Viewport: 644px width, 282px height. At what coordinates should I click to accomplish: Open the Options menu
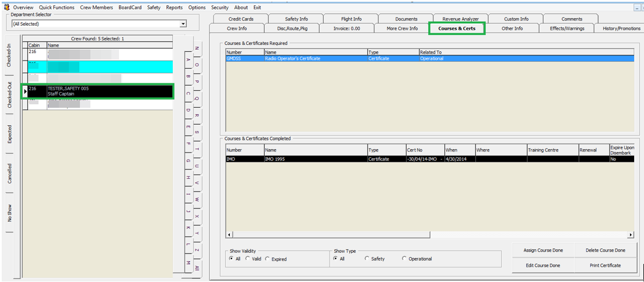[197, 8]
